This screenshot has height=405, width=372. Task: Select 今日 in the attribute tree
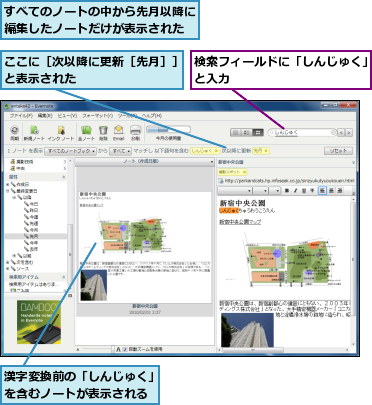(34, 204)
